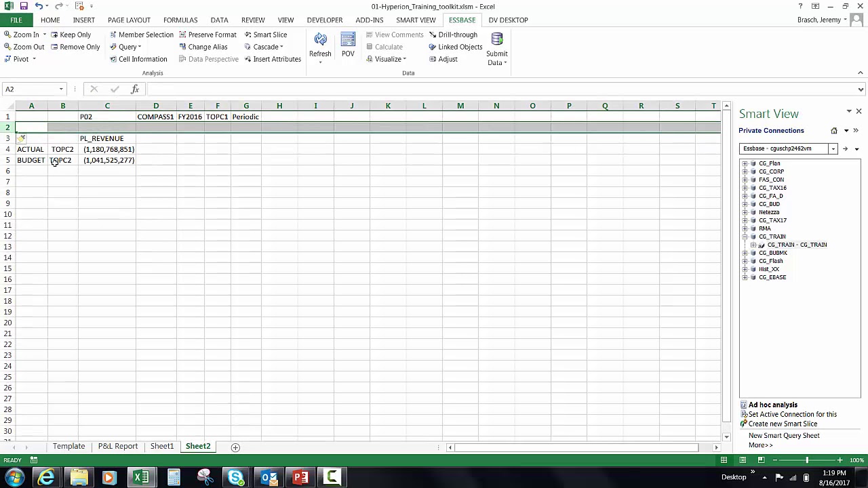Select the CG_EBASE application
The width and height of the screenshot is (868, 488).
[772, 277]
